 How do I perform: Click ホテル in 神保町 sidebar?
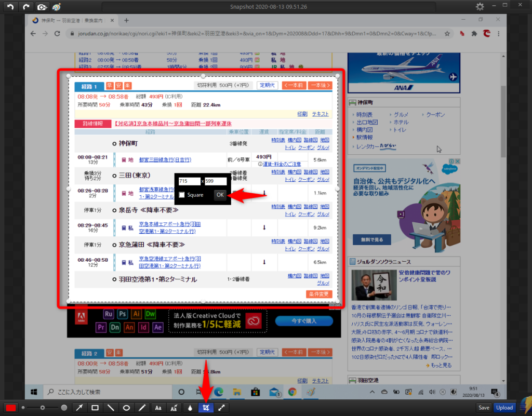click(x=401, y=122)
